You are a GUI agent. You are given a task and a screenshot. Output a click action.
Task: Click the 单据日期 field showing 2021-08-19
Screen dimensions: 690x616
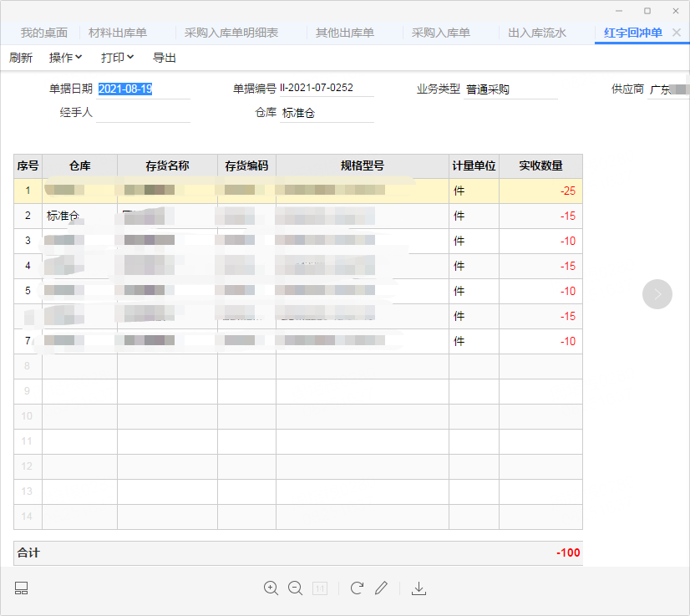click(x=143, y=89)
